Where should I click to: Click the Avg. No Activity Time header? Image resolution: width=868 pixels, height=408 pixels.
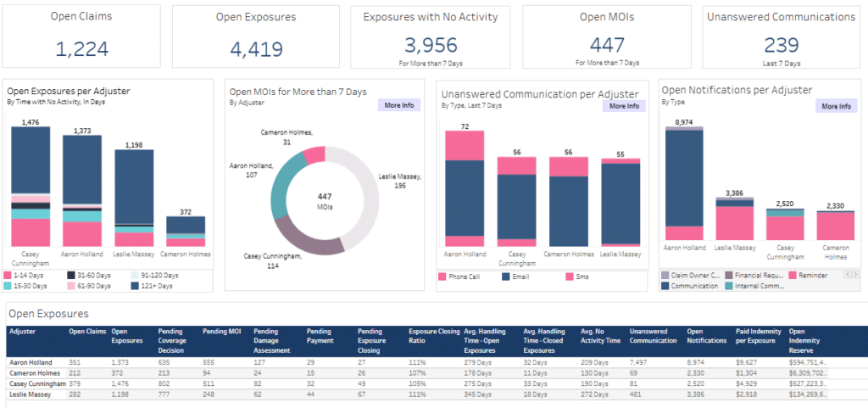[601, 336]
